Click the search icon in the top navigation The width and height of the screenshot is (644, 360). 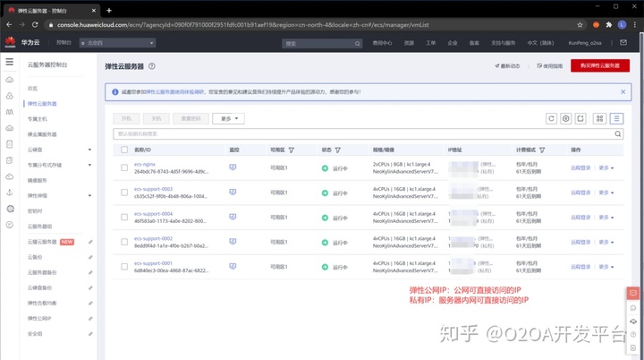coord(357,43)
